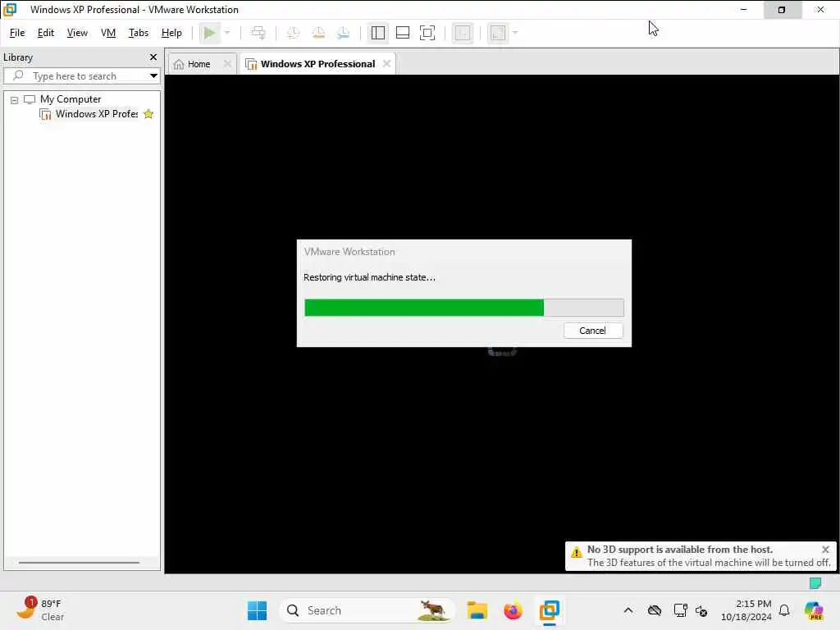Click the No 3D support warning icon
Image resolution: width=840 pixels, height=630 pixels.
pos(577,552)
